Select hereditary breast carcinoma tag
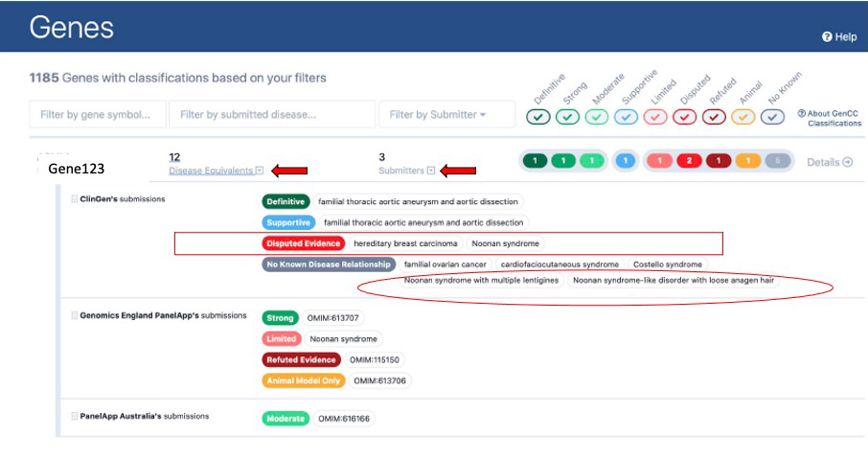The image size is (868, 460). coord(406,243)
